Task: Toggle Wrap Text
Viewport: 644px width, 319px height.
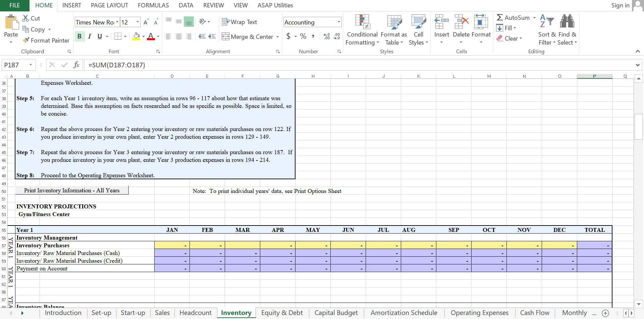Action: (x=239, y=22)
